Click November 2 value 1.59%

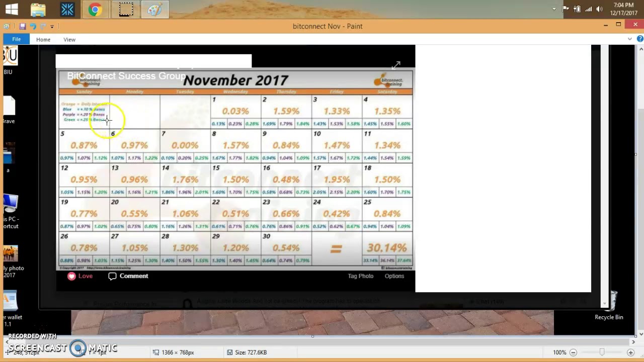(286, 111)
